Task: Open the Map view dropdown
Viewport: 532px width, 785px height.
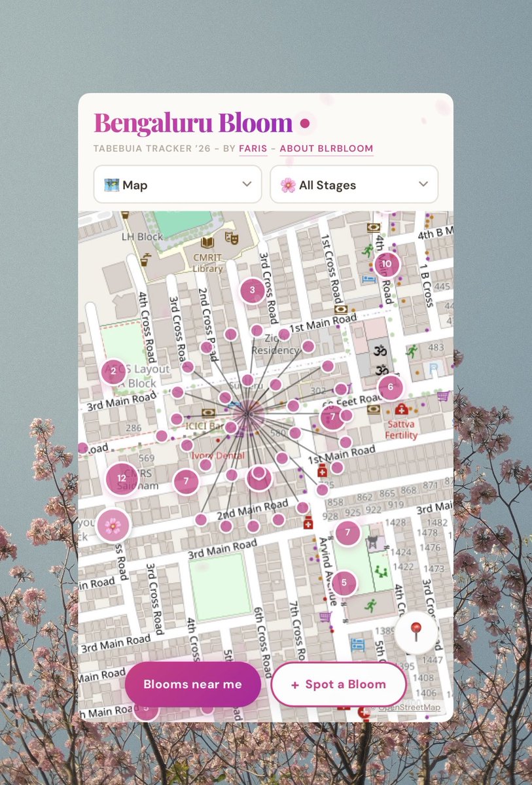Action: point(177,184)
